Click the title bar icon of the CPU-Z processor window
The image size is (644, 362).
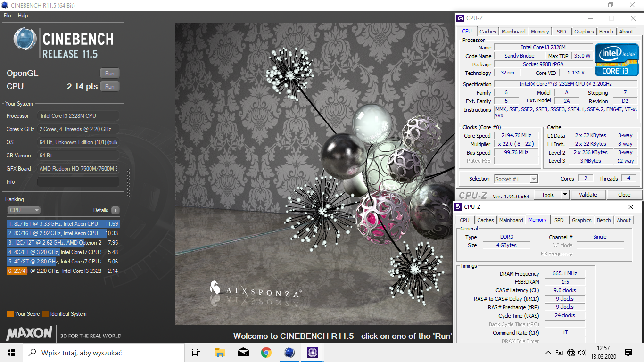point(460,18)
